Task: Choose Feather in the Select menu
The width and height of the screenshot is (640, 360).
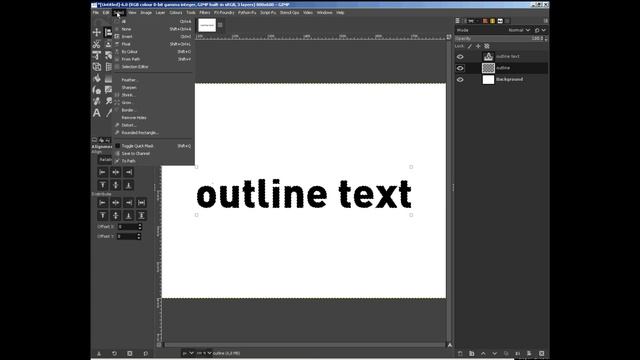Action: pyautogui.click(x=153, y=80)
